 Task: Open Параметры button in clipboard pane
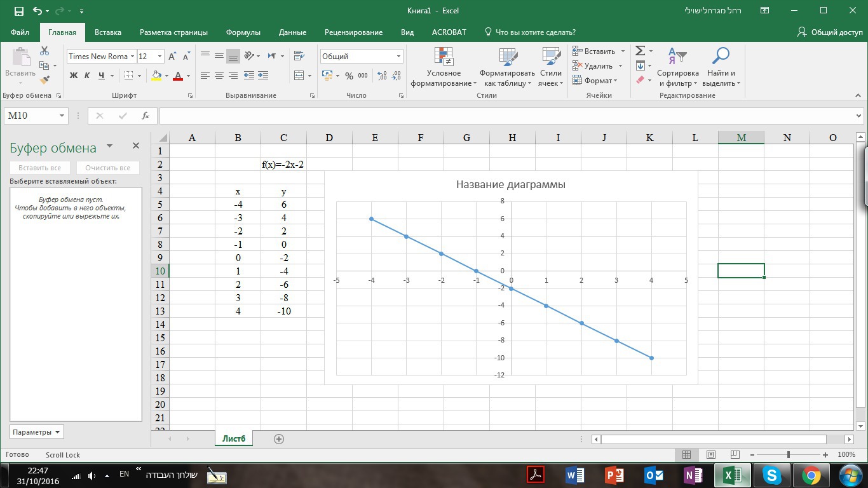click(x=37, y=432)
